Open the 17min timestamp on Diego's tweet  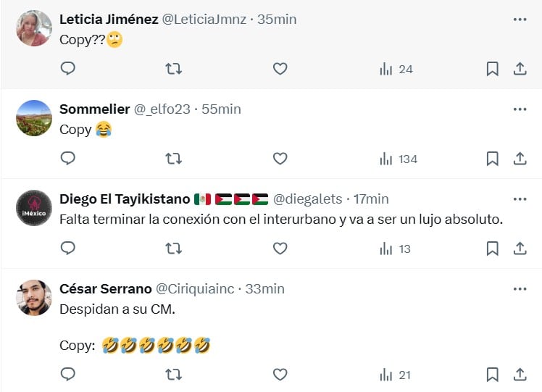tap(371, 199)
